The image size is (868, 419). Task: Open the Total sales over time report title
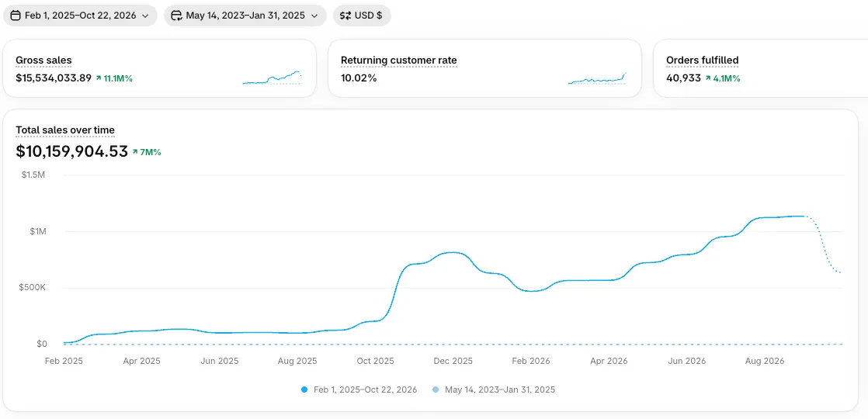click(x=65, y=130)
